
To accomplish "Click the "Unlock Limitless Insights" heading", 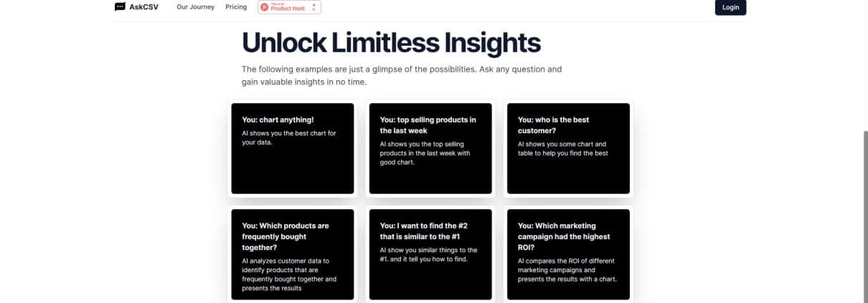I will point(391,43).
